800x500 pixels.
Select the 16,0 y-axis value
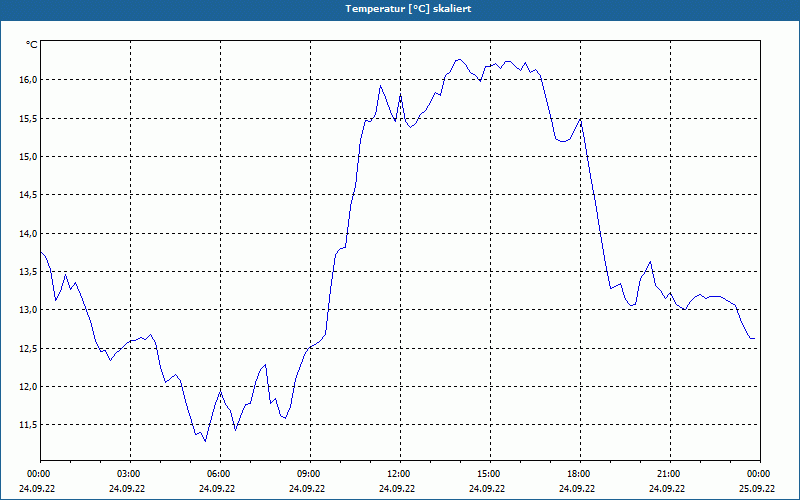coord(29,80)
